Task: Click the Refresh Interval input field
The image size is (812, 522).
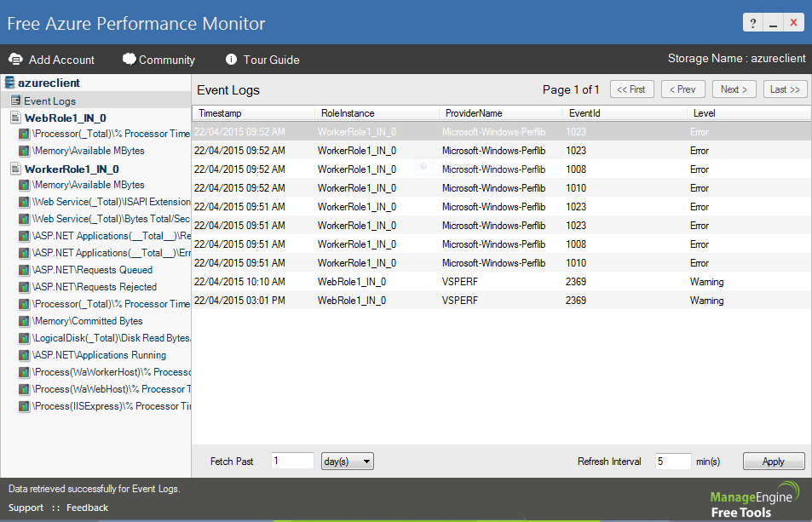Action: 672,462
